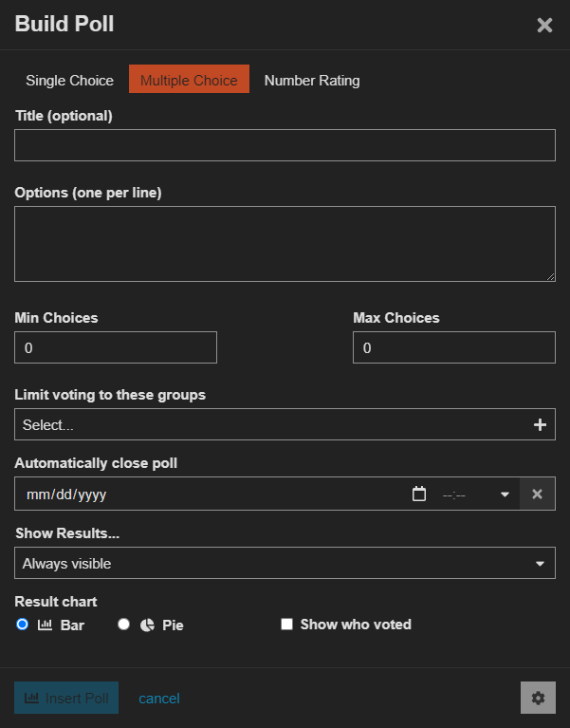Clear the automatic close date
The width and height of the screenshot is (570, 728).
pos(537,494)
